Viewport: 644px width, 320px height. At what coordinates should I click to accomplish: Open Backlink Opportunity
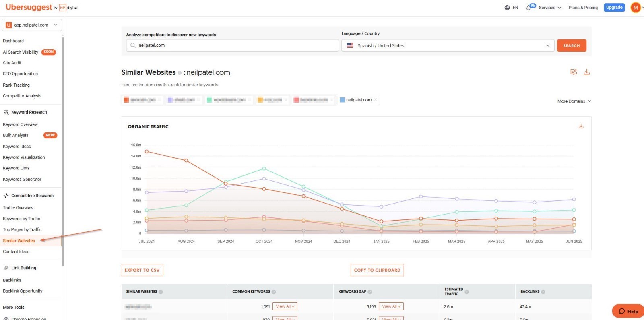point(23,291)
